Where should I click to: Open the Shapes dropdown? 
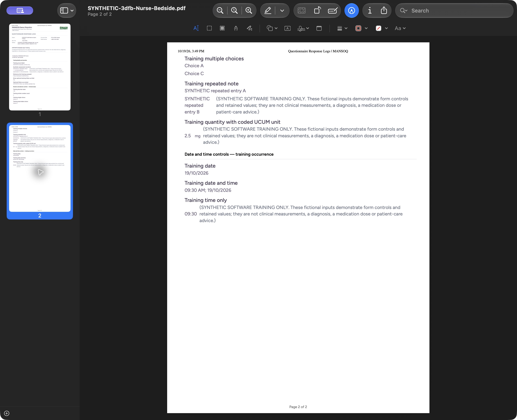(x=272, y=28)
